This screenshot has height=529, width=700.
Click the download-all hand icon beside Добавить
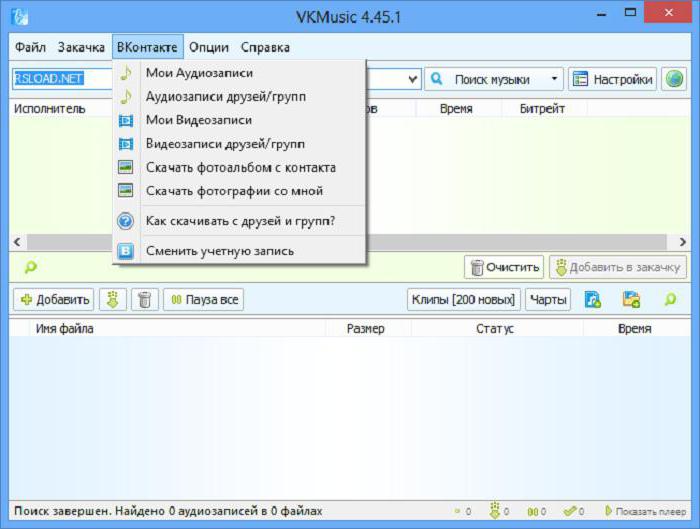pos(113,300)
